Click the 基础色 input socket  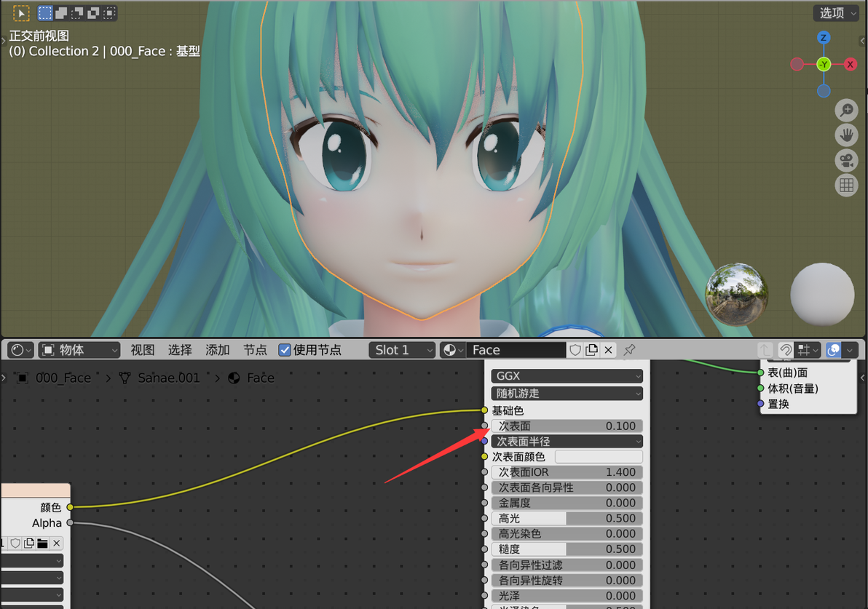coord(484,410)
